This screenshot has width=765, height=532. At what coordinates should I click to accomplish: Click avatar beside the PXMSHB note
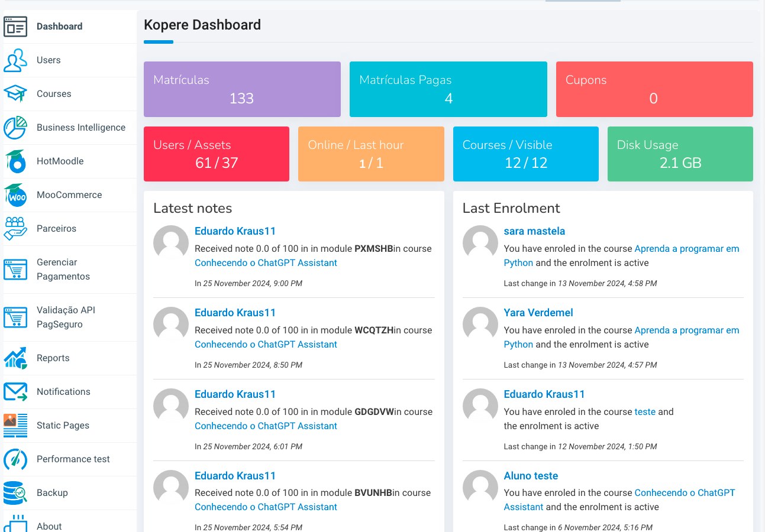point(171,243)
